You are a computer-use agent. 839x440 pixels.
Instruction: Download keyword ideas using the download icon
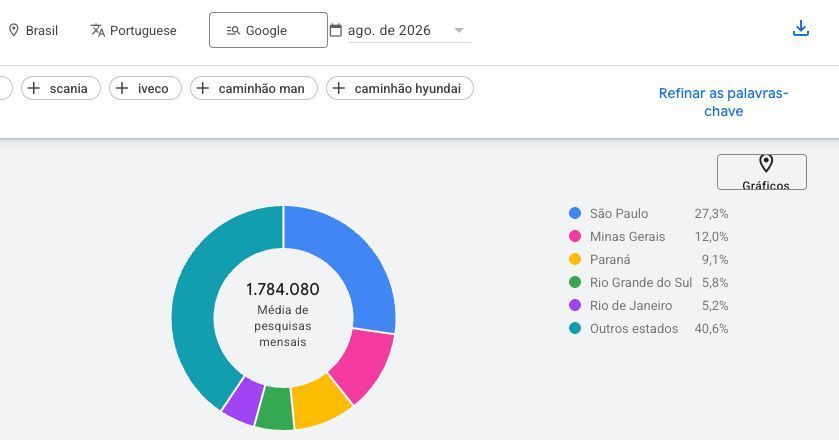point(800,29)
